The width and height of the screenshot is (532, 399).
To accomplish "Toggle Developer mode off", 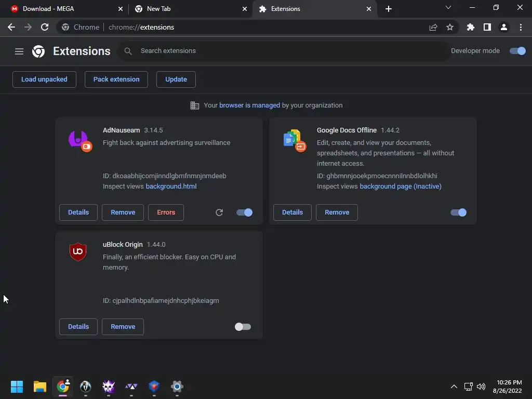I will tap(518, 51).
